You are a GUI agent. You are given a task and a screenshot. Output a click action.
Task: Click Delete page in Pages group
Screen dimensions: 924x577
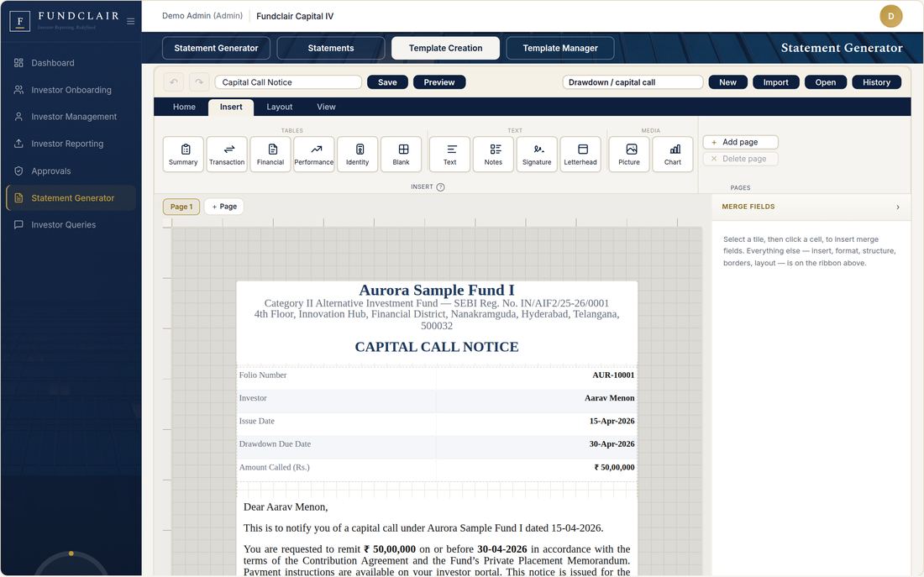click(741, 159)
